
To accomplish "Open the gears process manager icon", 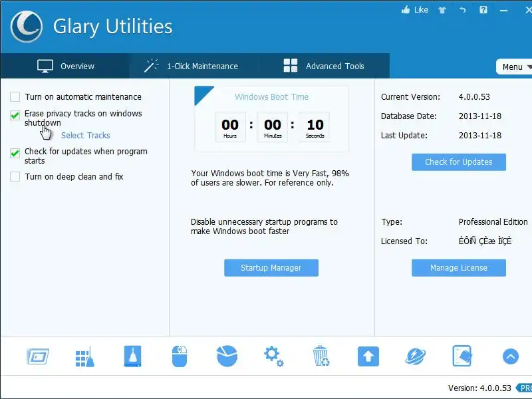I will pyautogui.click(x=274, y=356).
